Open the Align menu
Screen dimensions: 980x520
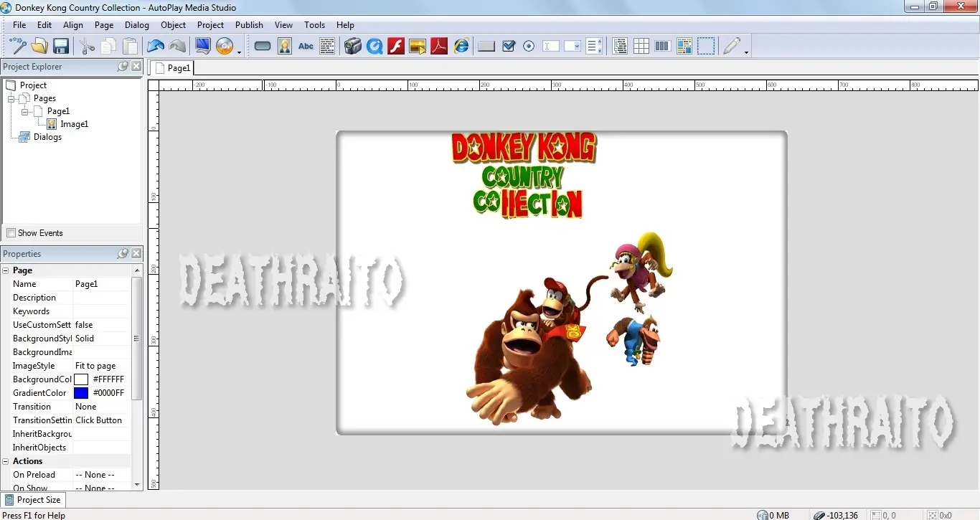pos(73,24)
